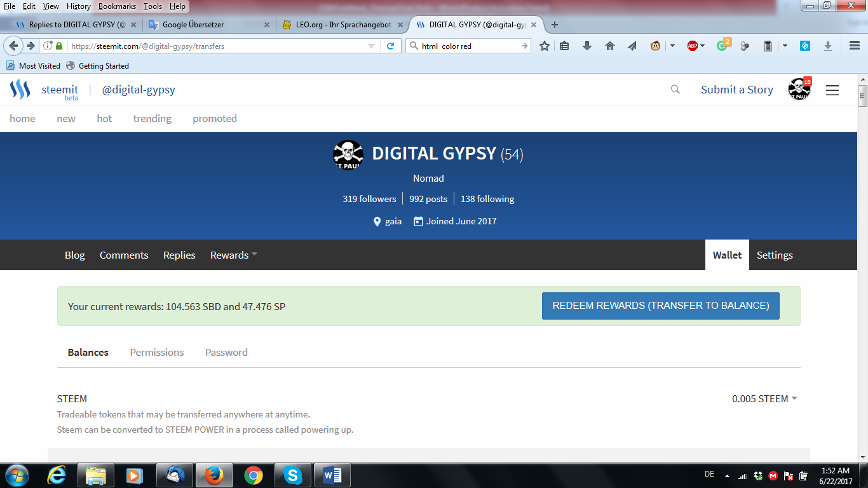Image resolution: width=868 pixels, height=488 pixels.
Task: Switch to the Google Übersetzer tab
Action: (x=209, y=25)
